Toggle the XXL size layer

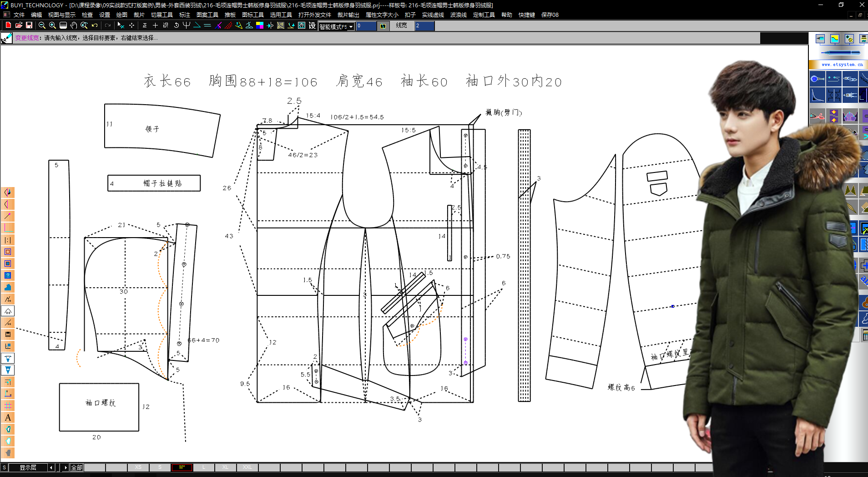click(x=247, y=467)
